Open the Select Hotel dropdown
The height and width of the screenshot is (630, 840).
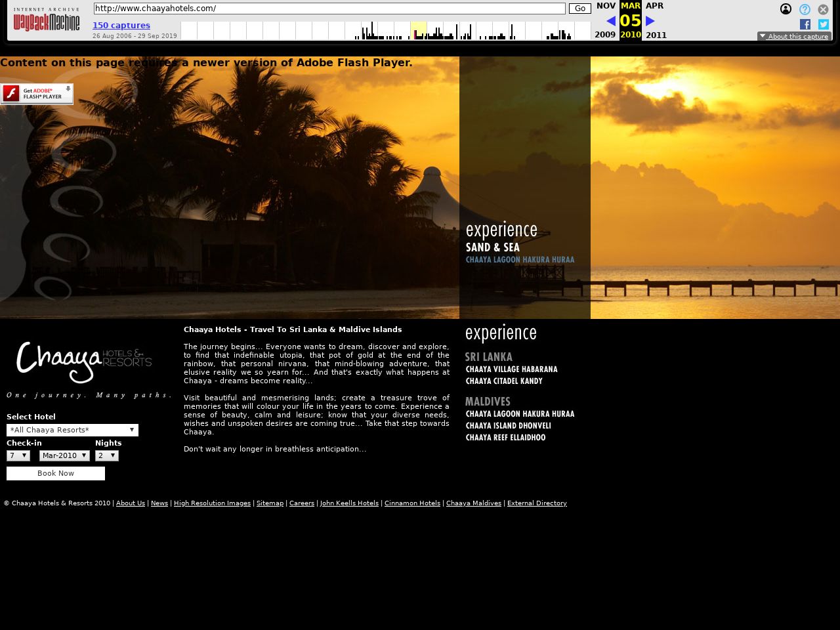(x=72, y=430)
